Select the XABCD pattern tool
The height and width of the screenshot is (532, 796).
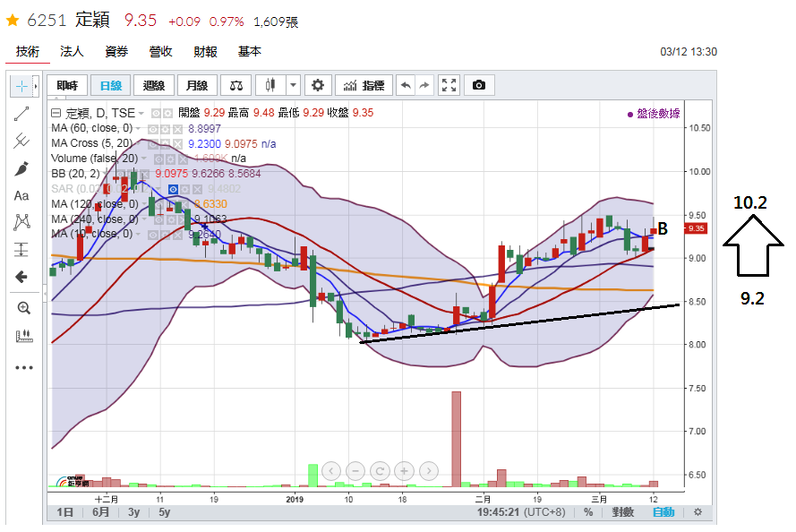[x=21, y=222]
